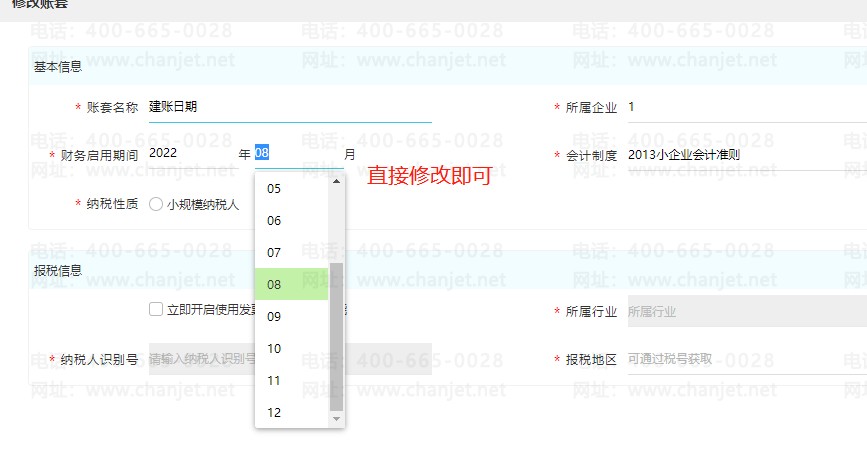The height and width of the screenshot is (460, 867).
Task: Select 小规模纳税人 radio button
Action: 156,204
